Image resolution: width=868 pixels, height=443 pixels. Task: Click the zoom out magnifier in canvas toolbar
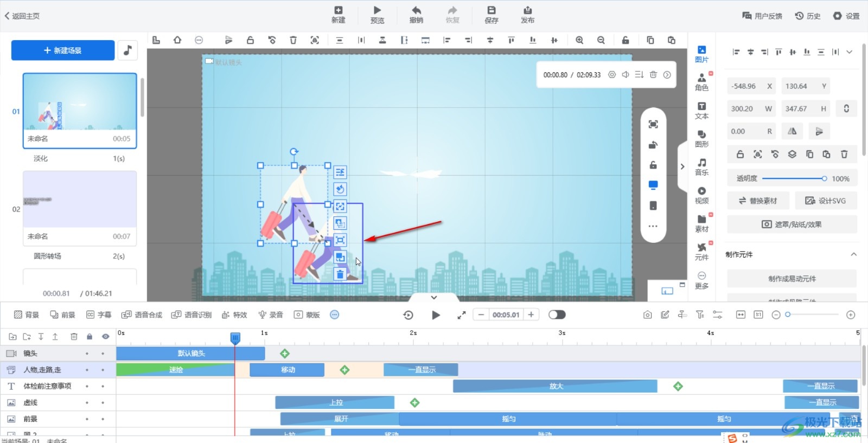pos(601,40)
